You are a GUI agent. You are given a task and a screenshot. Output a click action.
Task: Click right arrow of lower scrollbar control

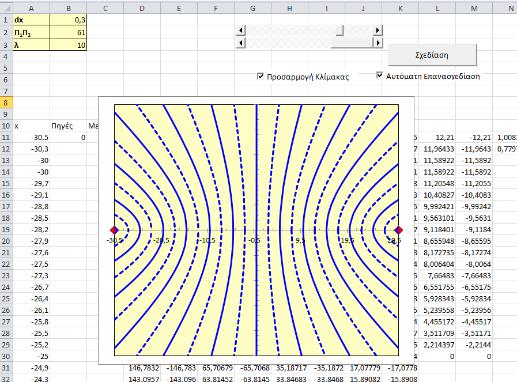coord(377,43)
